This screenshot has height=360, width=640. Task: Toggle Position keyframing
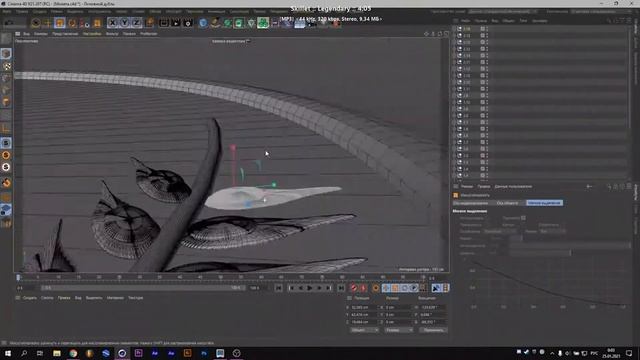pos(386,288)
